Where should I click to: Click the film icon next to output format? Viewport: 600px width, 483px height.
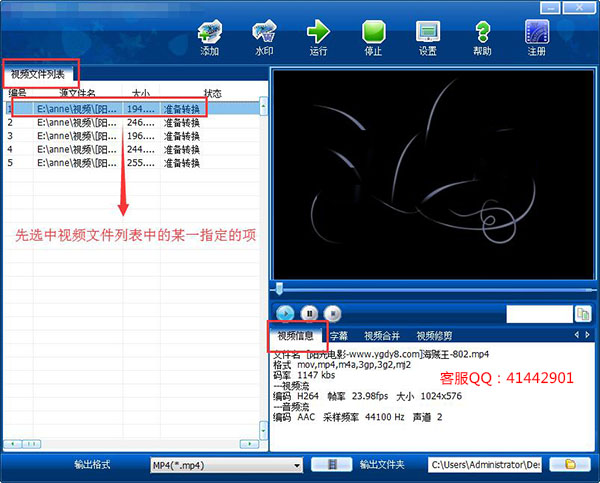[x=331, y=465]
